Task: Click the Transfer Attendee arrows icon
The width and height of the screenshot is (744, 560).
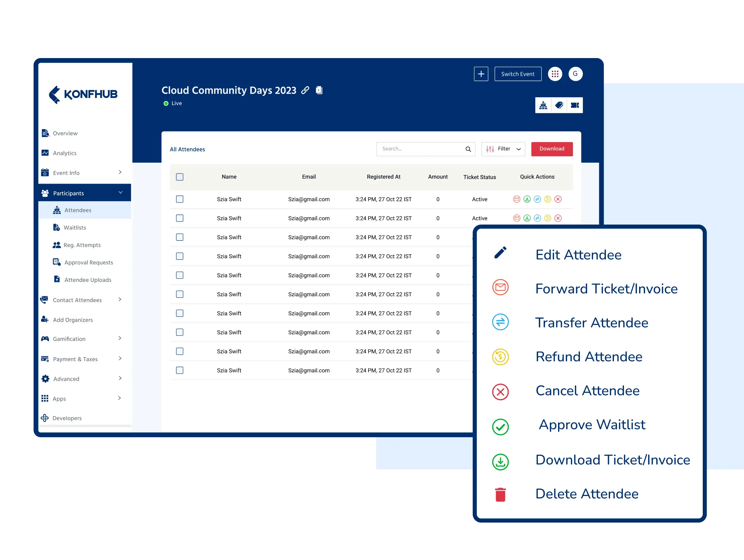Action: [x=501, y=322]
